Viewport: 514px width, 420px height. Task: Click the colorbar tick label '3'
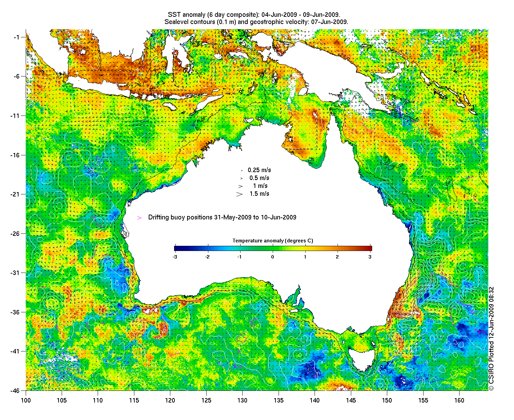coord(370,257)
